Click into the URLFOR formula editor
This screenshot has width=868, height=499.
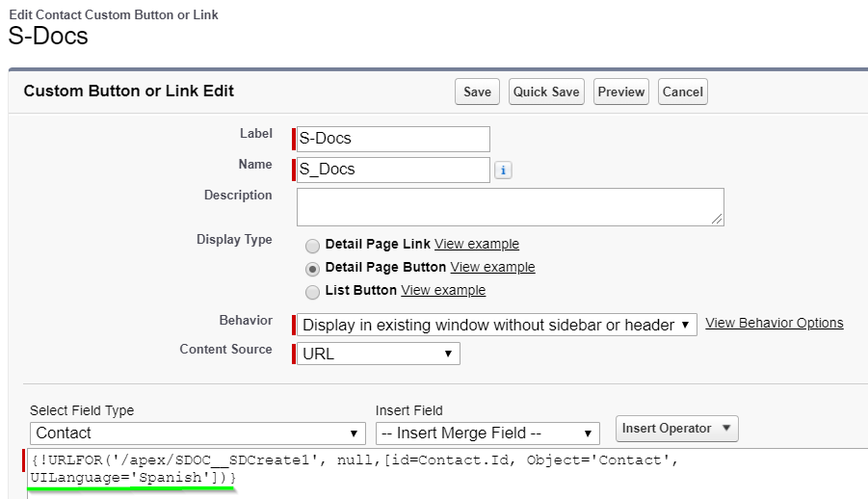point(447,474)
